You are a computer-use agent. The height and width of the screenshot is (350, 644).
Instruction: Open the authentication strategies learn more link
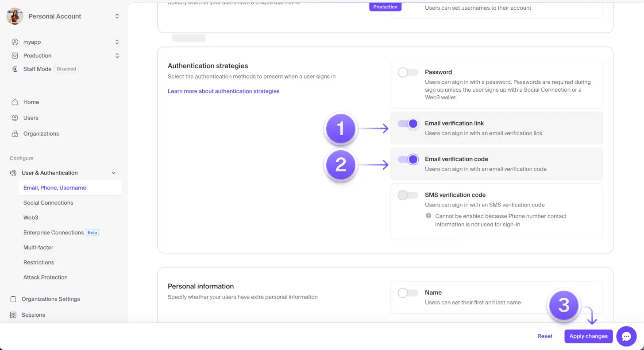click(x=224, y=91)
